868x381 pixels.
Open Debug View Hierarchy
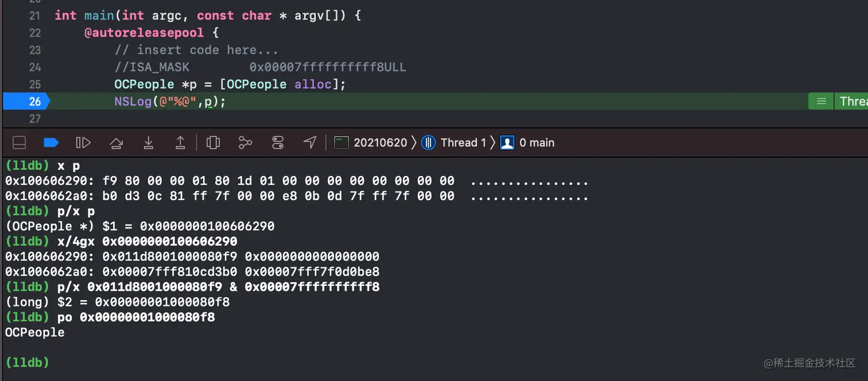click(213, 142)
